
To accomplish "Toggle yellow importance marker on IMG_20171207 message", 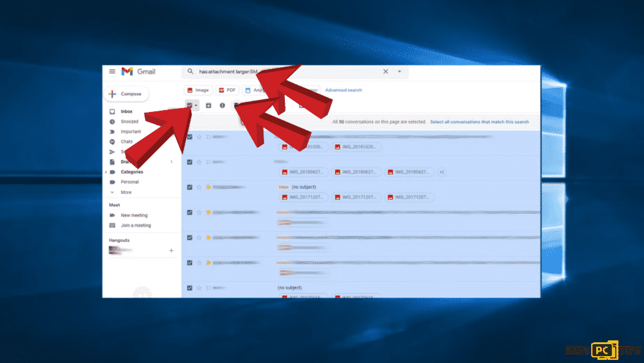I will [x=208, y=187].
